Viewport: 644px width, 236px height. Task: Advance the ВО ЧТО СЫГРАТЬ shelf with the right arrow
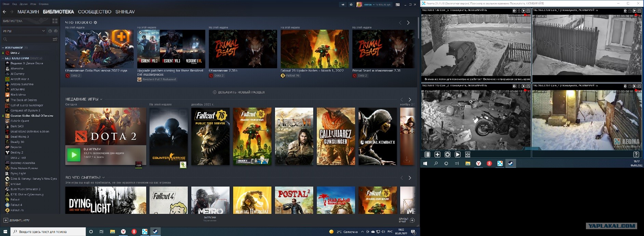point(410,178)
